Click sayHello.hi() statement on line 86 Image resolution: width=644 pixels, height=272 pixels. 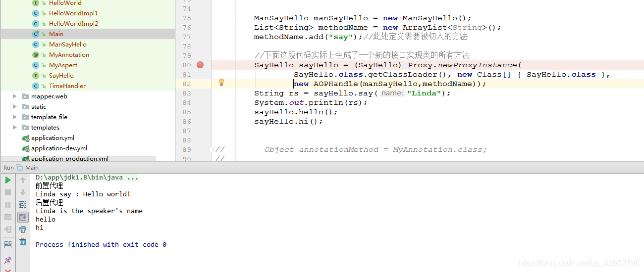[288, 122]
